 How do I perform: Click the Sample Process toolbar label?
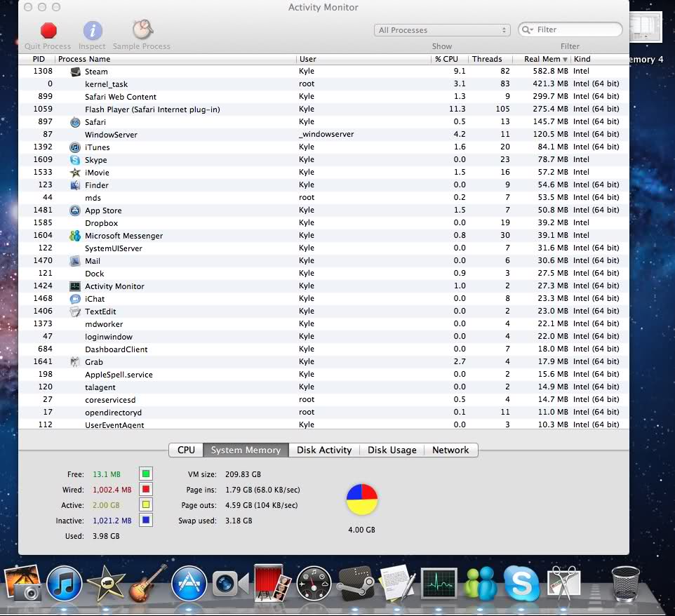(x=142, y=46)
